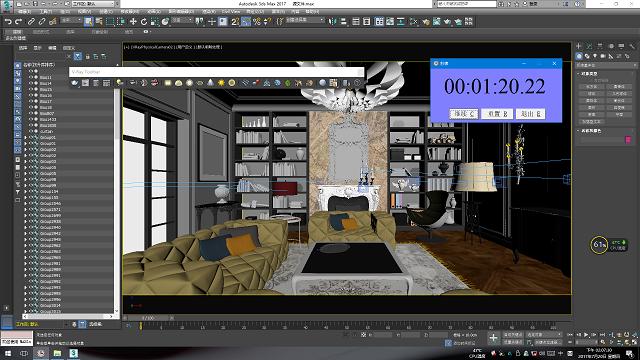Screen dimensions: 640x360
Task: Toggle visibility eye of Box15
Action: point(31,89)
